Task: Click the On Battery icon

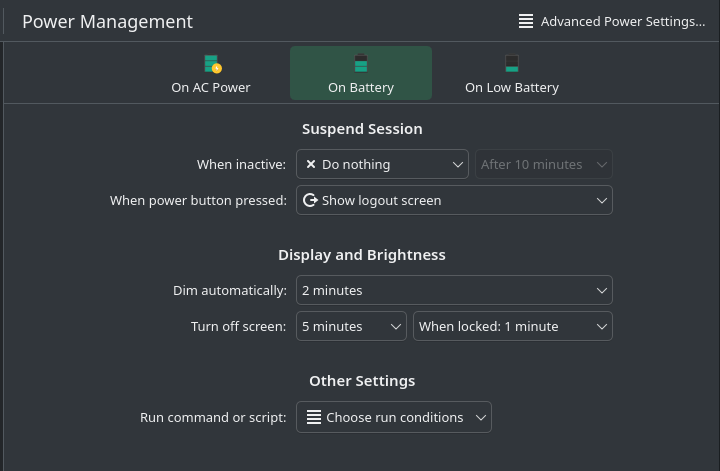Action: click(361, 64)
